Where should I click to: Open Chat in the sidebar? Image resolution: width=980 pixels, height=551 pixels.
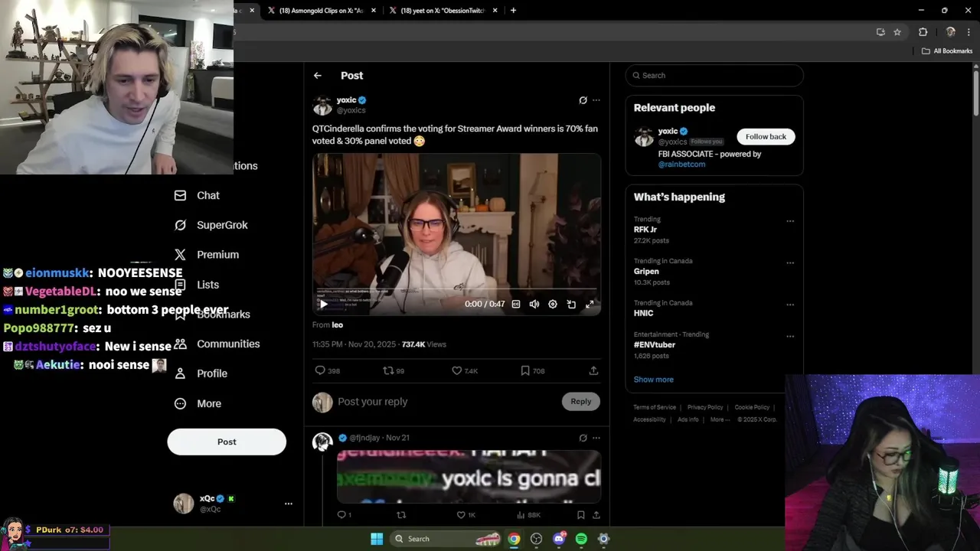click(x=197, y=195)
